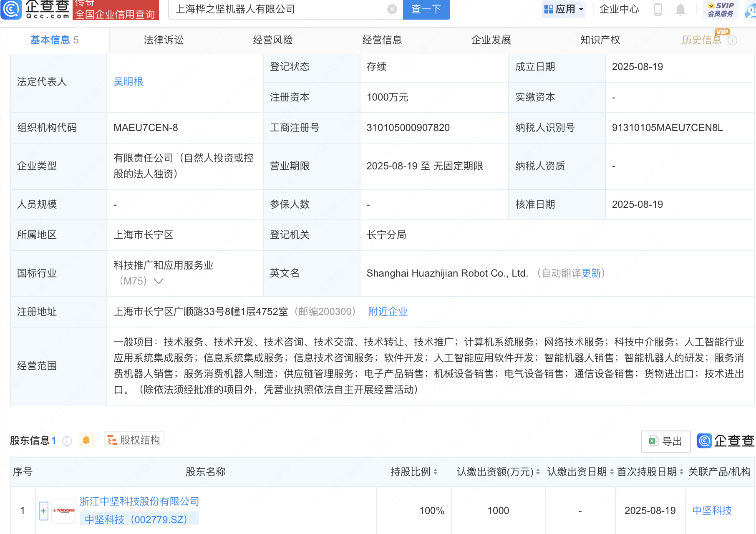Click the 全国企业信用查询 banner
This screenshot has height=534, width=756.
(116, 10)
